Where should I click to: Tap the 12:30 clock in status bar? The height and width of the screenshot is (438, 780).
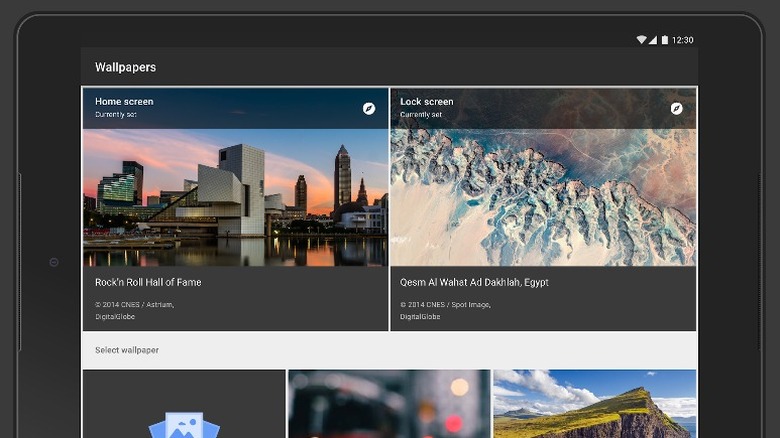pyautogui.click(x=683, y=40)
